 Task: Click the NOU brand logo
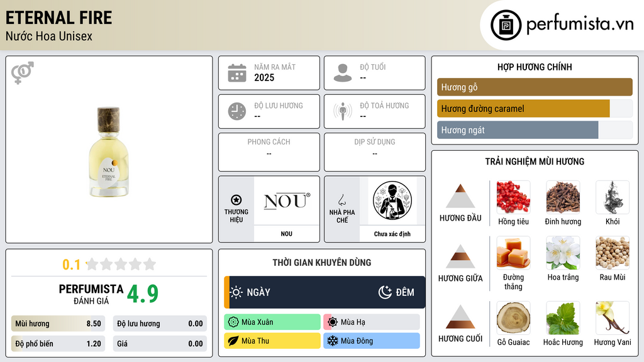[287, 201]
